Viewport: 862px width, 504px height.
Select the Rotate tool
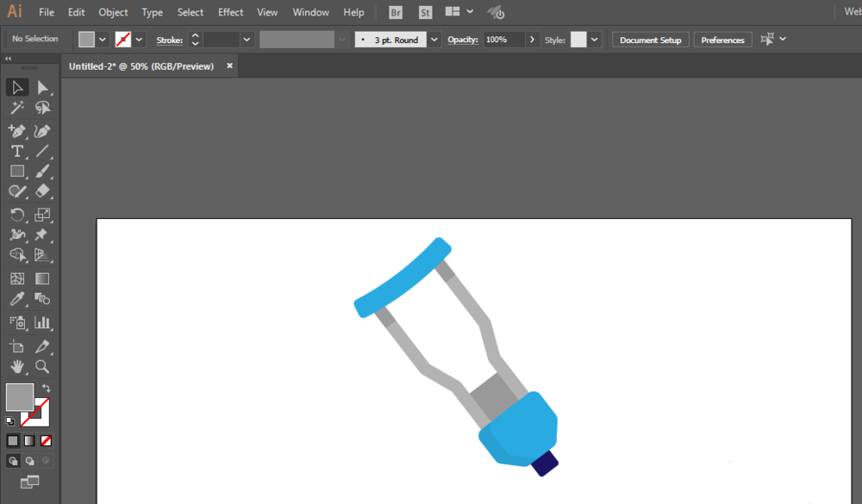16,215
